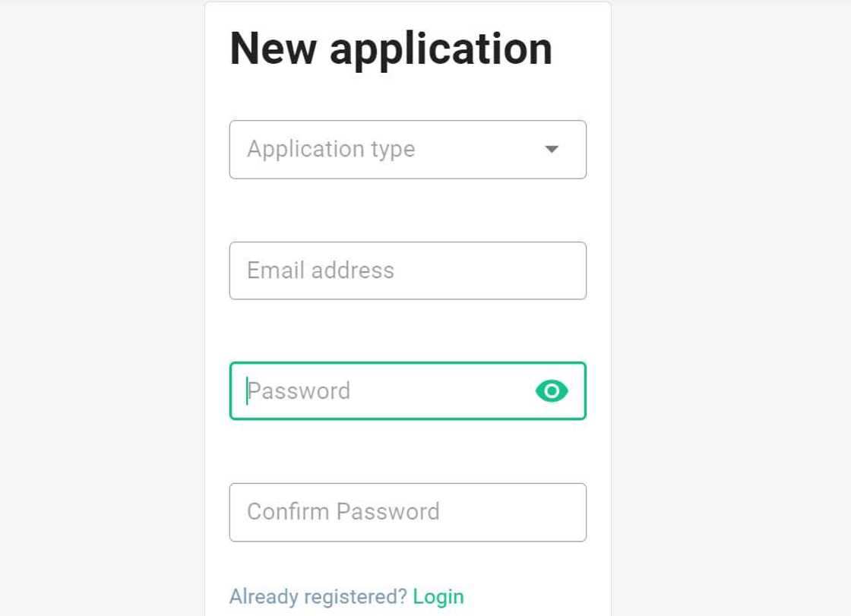
Task: Click the dropdown arrow next to Application type
Action: [551, 150]
